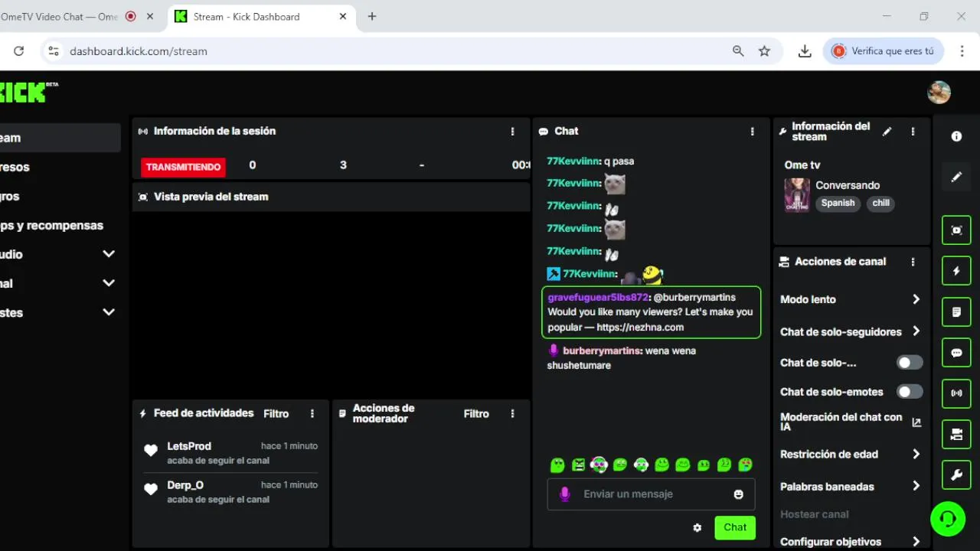Edit stream info with pencil icon
This screenshot has height=551, width=980.
tap(887, 132)
